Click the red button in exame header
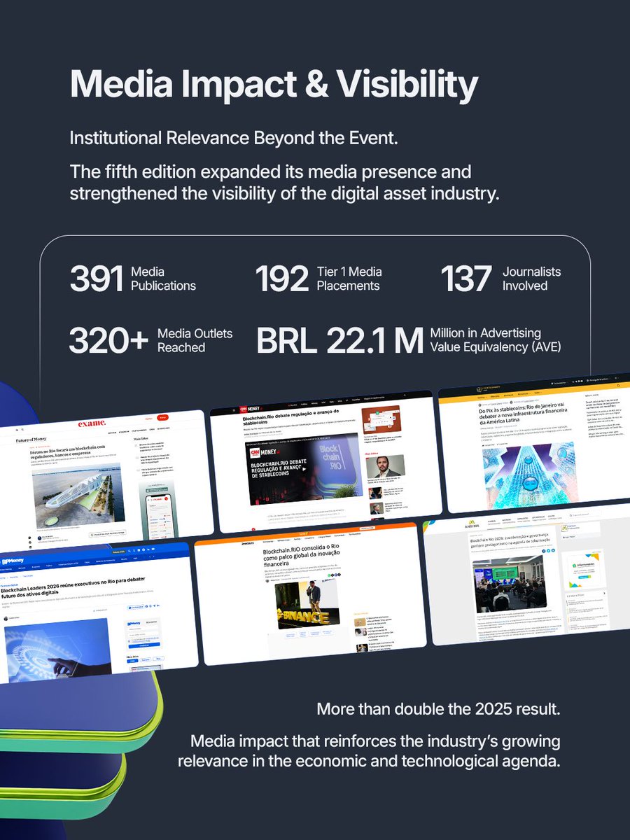Screen dimensions: 630x840 162,418
